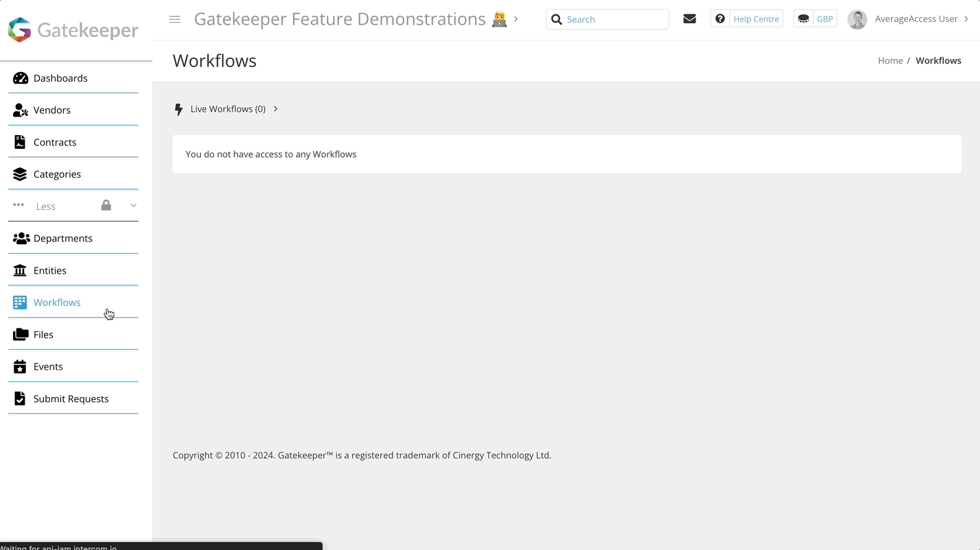Click the magnifier search icon
This screenshot has height=550, width=980.
click(556, 19)
